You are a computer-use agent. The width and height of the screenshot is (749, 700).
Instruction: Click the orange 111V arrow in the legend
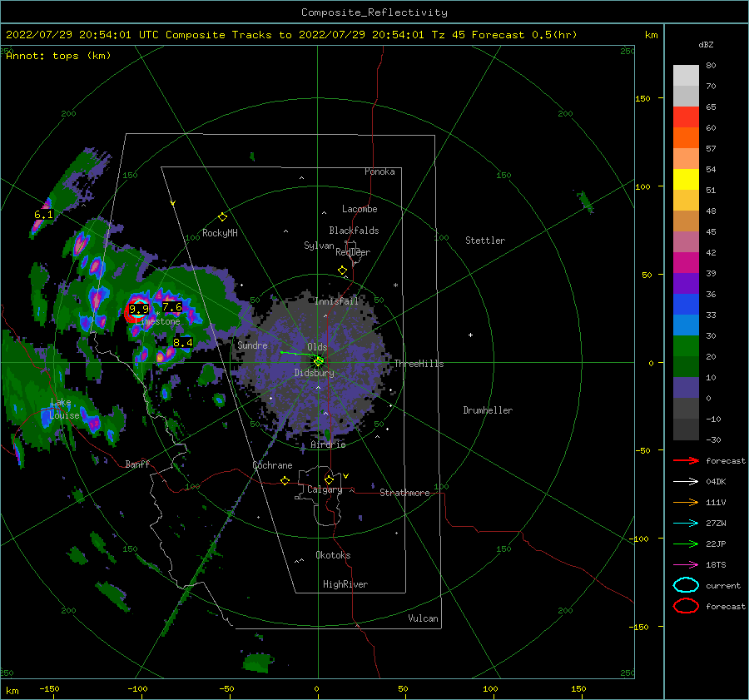(x=686, y=502)
